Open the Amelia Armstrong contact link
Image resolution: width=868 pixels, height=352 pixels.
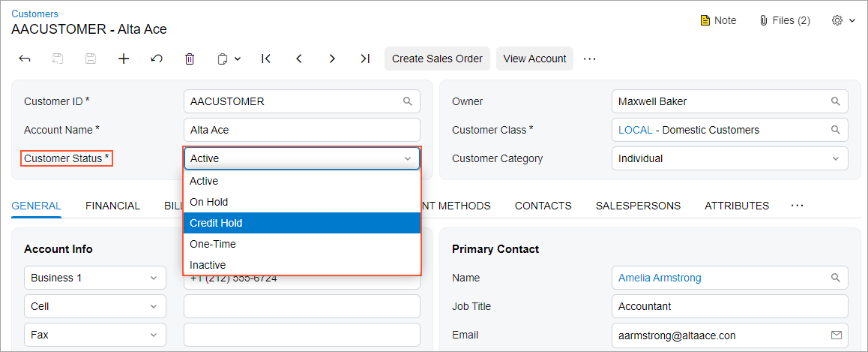pos(660,278)
